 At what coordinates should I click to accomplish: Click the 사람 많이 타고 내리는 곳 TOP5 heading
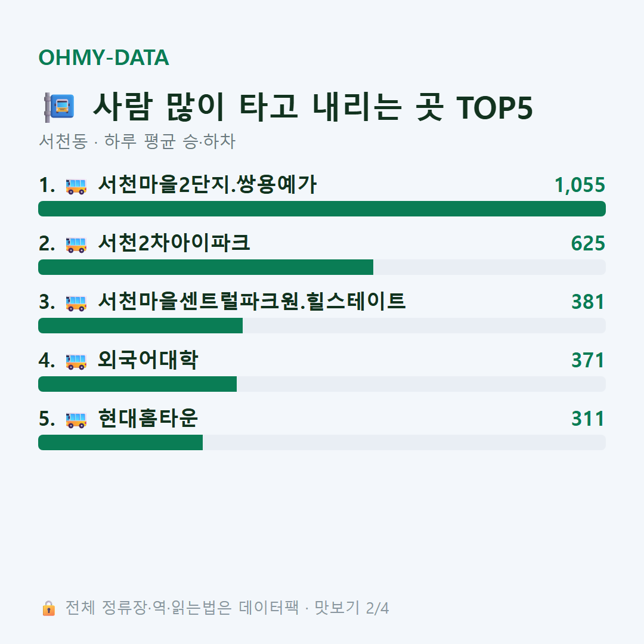[x=312, y=107]
